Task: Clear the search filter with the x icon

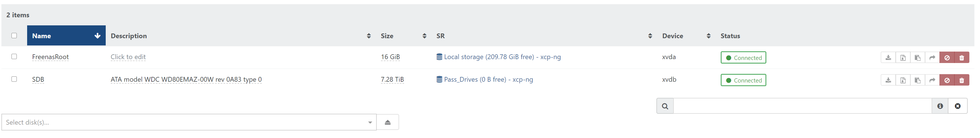Action: (x=958, y=106)
